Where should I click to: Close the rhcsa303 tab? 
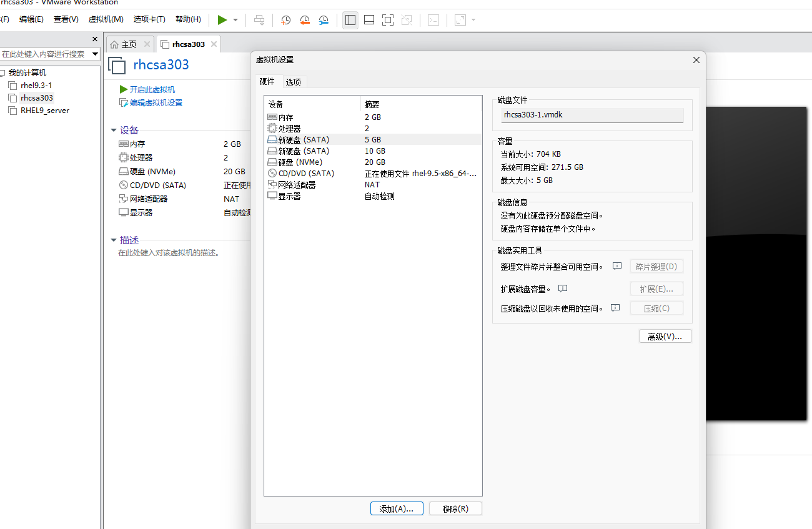214,44
